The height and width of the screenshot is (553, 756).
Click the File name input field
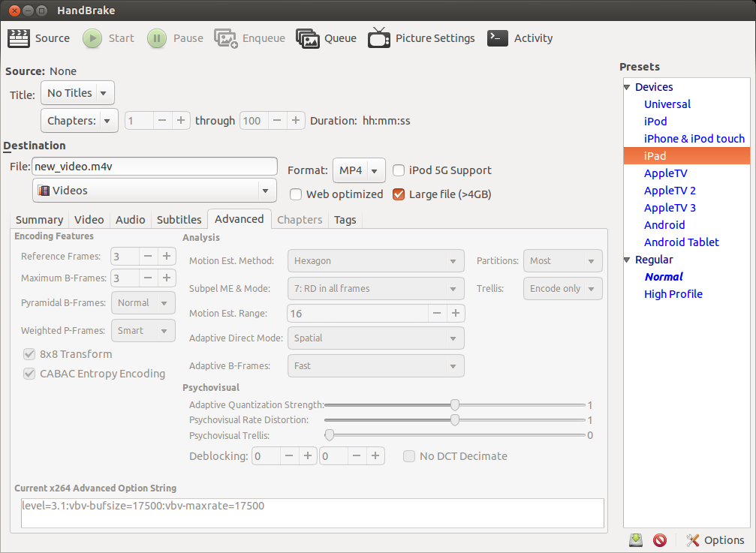point(155,167)
